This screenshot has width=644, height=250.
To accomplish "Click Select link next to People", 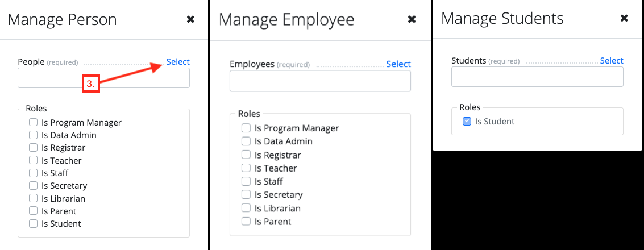I will click(178, 62).
